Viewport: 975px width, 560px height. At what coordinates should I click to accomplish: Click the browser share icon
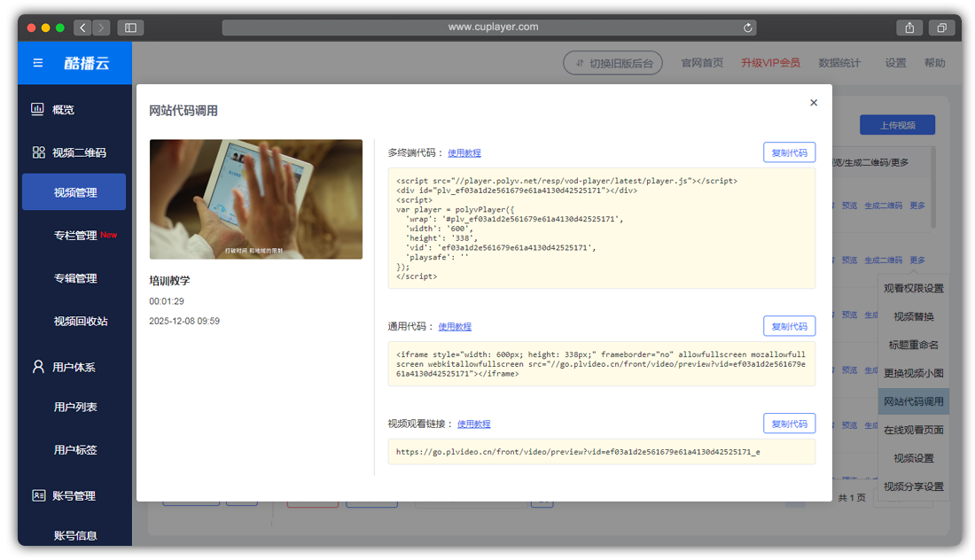coord(909,27)
